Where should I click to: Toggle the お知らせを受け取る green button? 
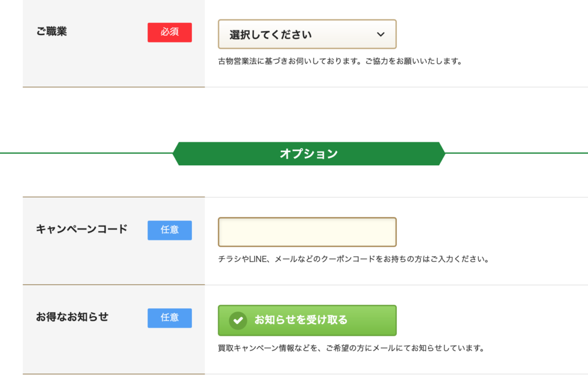pos(307,320)
